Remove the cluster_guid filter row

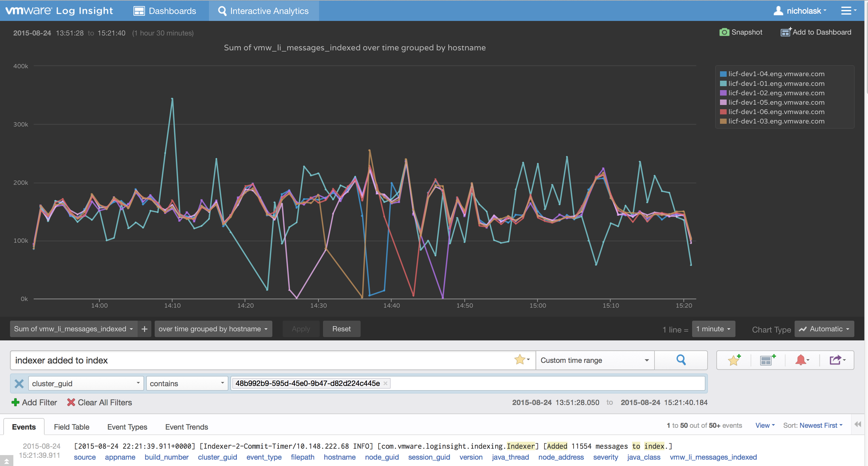[x=19, y=383]
